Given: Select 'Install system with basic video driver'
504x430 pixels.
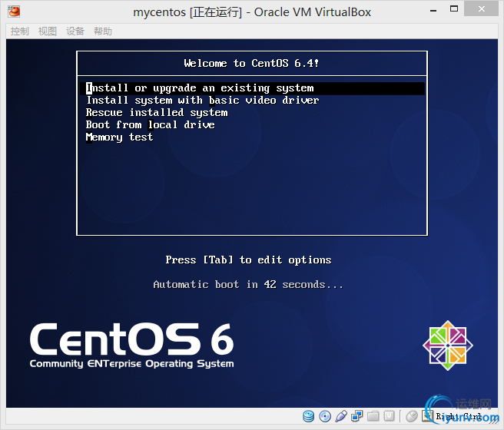Looking at the screenshot, I should point(203,100).
